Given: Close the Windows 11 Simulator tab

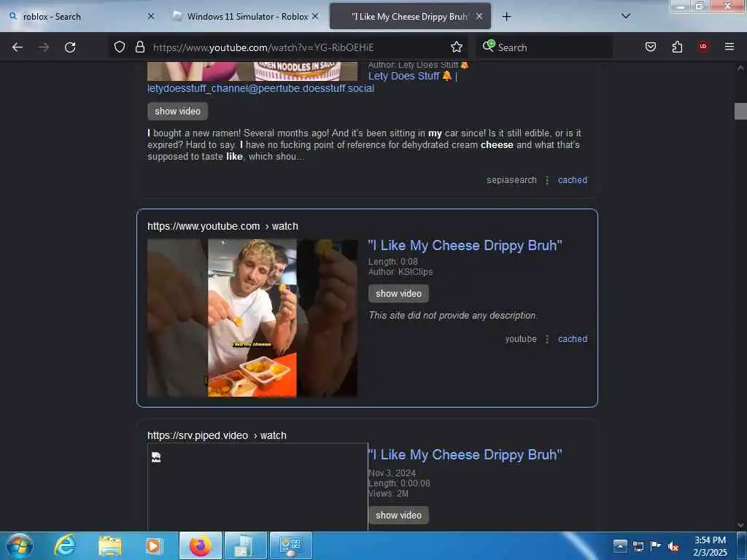Looking at the screenshot, I should tap(315, 16).
